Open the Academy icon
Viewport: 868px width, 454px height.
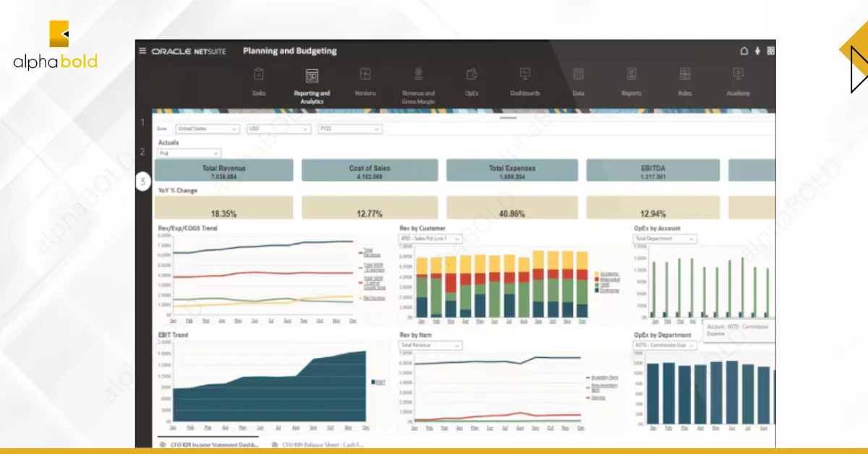coord(738,74)
